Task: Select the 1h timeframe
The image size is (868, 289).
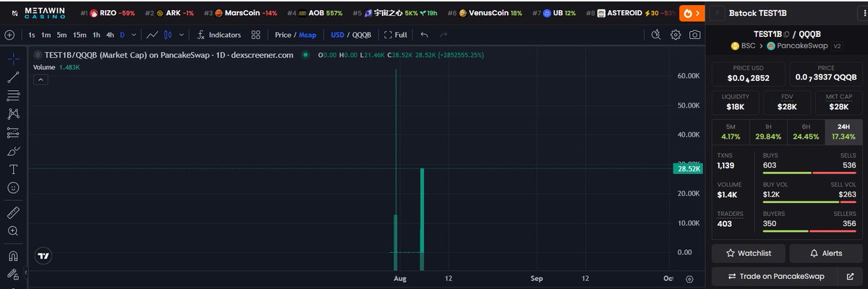Action: (96, 35)
